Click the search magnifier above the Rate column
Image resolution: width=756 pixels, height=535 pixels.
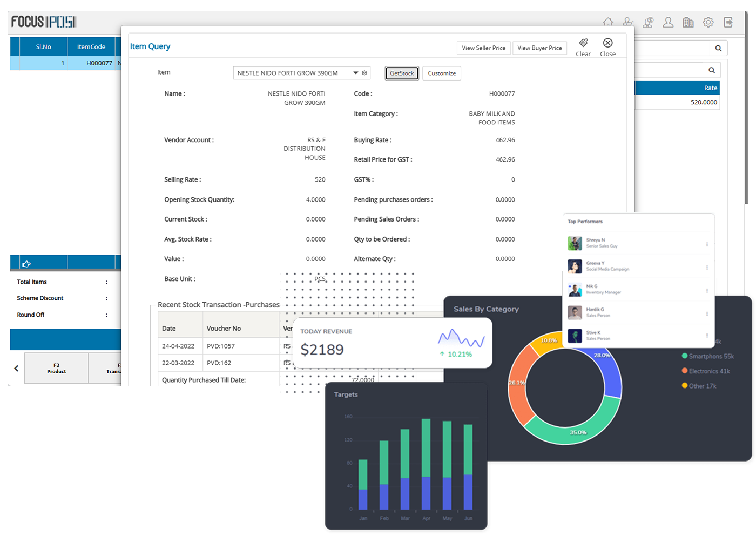[712, 70]
